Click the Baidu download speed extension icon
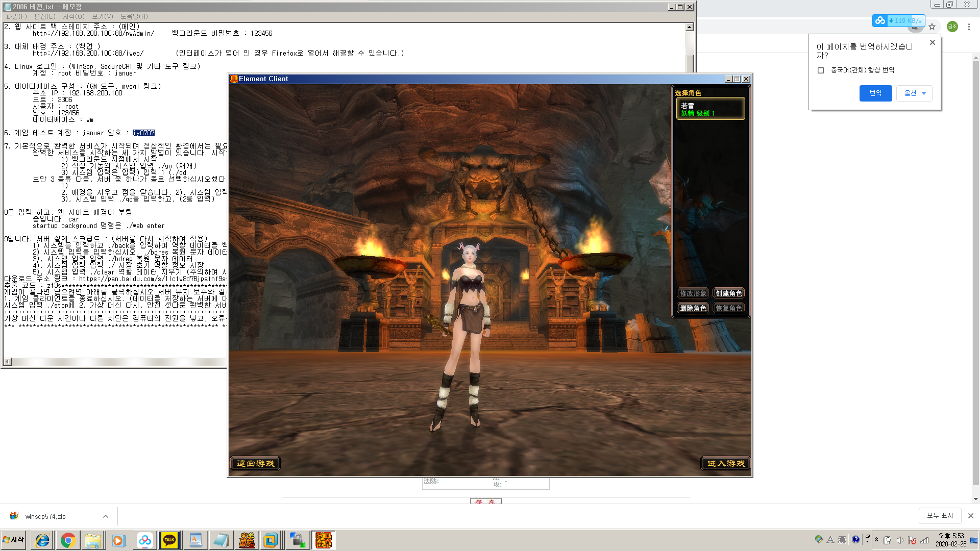Viewport: 980px width, 551px height. tap(898, 21)
